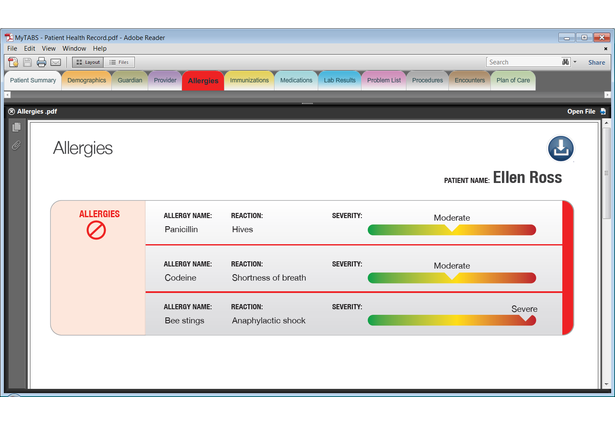This screenshot has height=424, width=615.
Task: Open the View menu
Action: 49,48
